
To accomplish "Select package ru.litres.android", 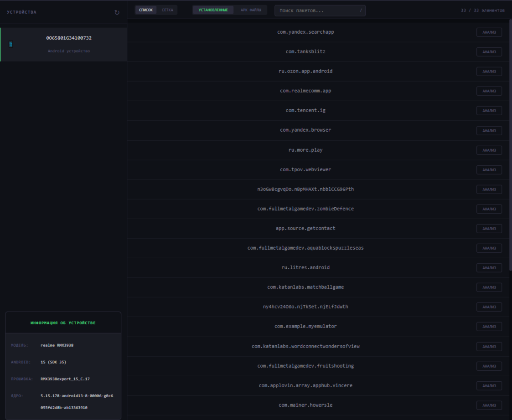I will 305,267.
